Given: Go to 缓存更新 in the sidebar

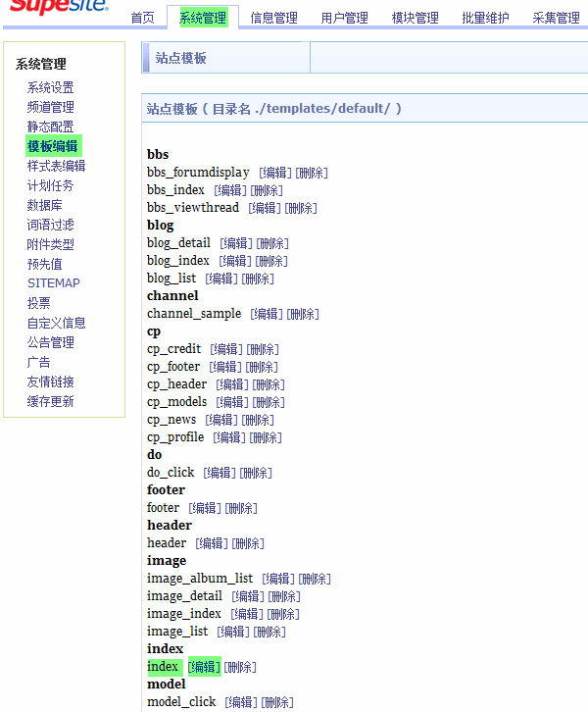Looking at the screenshot, I should [x=50, y=401].
